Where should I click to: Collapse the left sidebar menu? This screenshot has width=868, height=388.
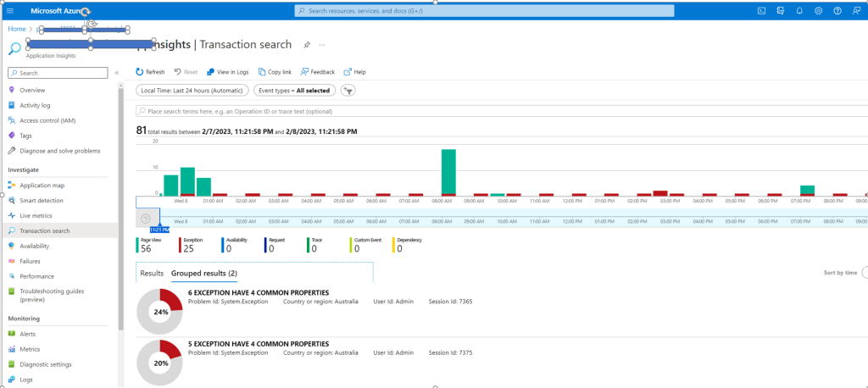(117, 73)
